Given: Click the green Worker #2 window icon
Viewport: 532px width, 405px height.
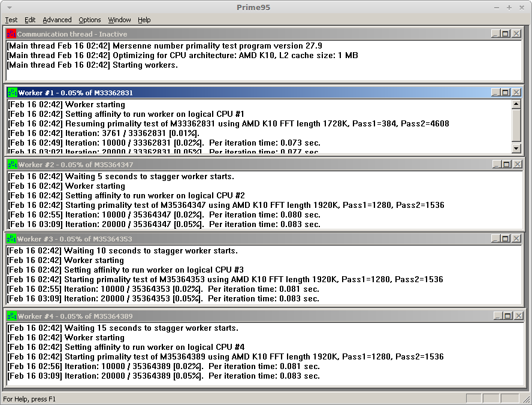Looking at the screenshot, I should [12, 164].
